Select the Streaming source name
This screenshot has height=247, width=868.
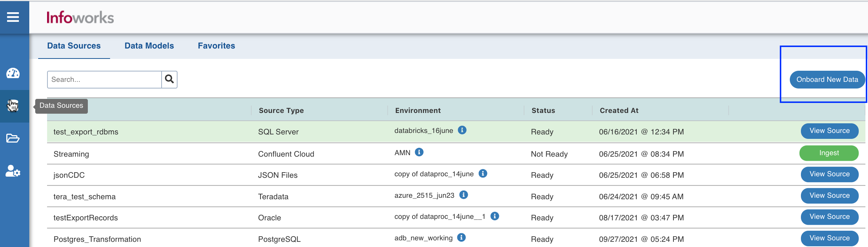pyautogui.click(x=71, y=154)
